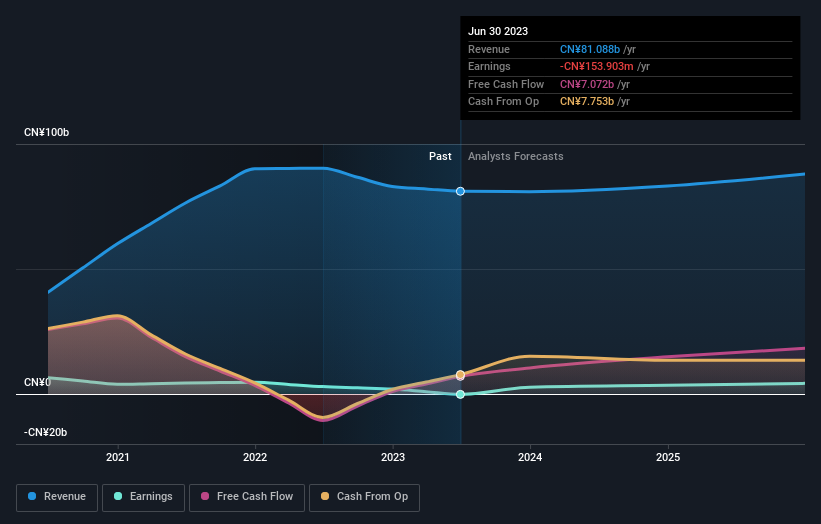The image size is (821, 524).
Task: Toggle the Cash From Op legend button
Action: 364,497
